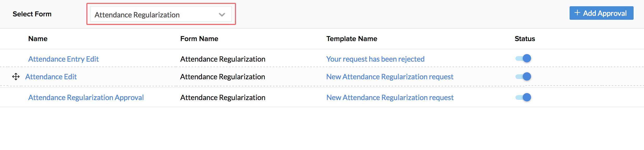
Task: Click Form Name cell of Attendance Regularization Approval row
Action: pyautogui.click(x=223, y=97)
